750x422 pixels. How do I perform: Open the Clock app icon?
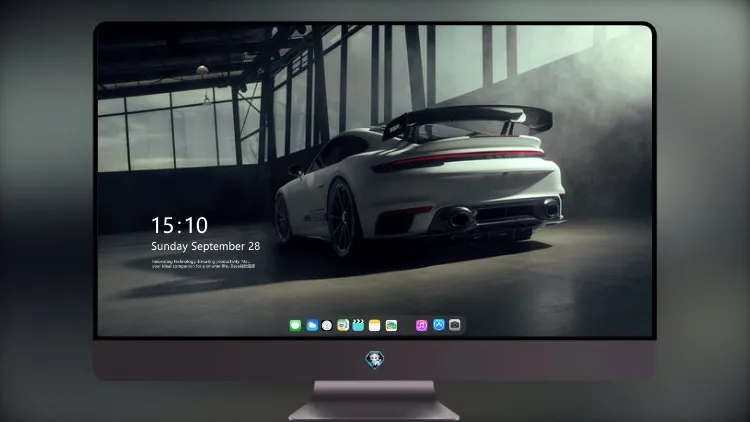coord(327,325)
